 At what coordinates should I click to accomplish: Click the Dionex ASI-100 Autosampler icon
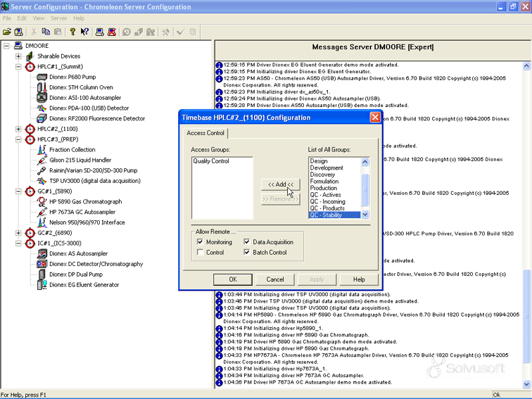(42, 98)
